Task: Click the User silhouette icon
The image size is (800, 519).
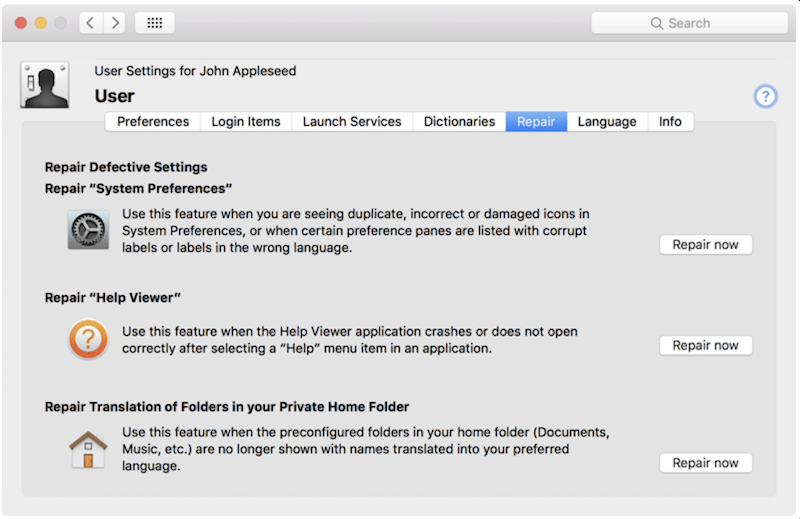Action: point(45,85)
